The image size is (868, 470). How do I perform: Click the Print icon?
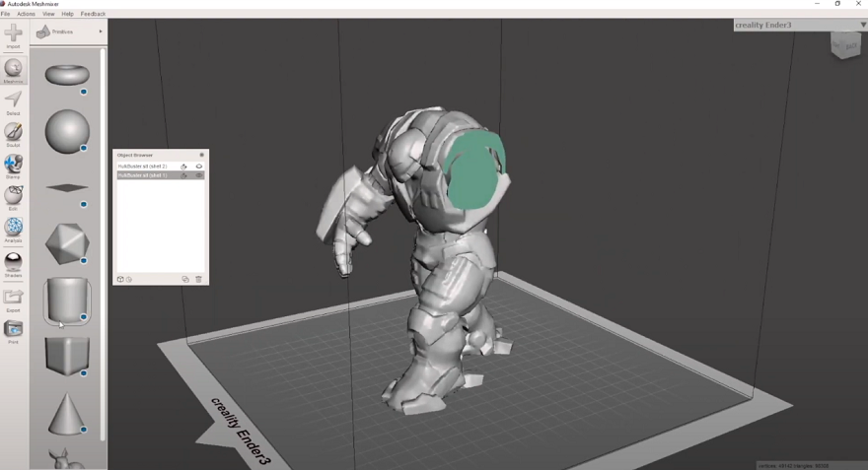click(13, 329)
